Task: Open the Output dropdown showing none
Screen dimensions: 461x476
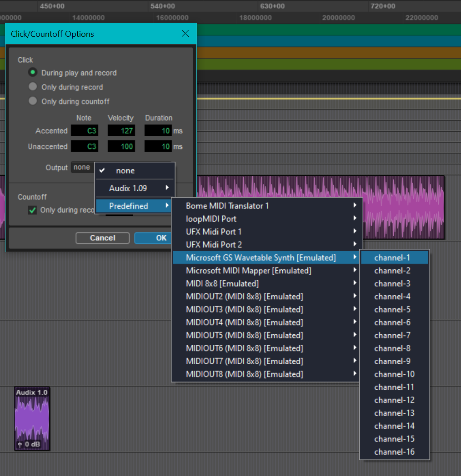Action: (x=82, y=168)
